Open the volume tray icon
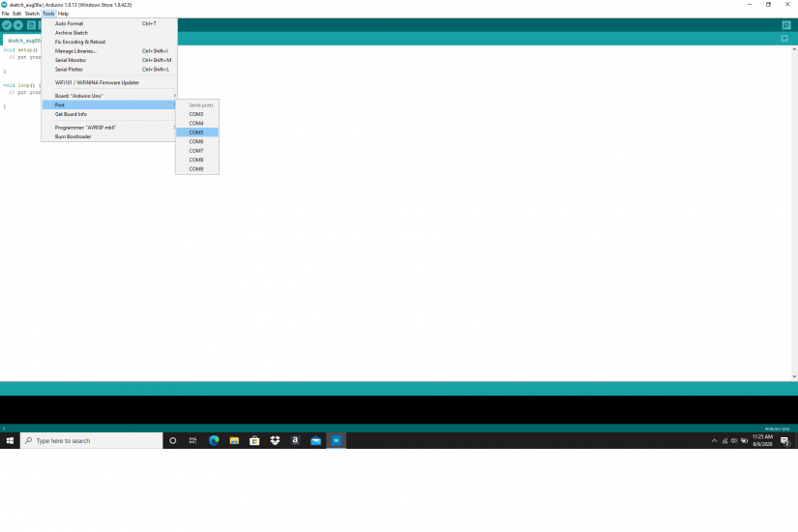 pyautogui.click(x=734, y=441)
